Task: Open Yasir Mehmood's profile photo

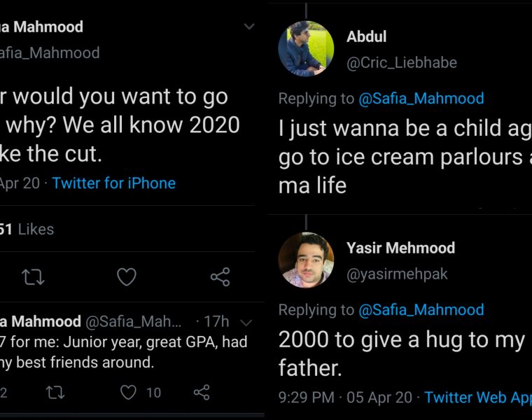Action: click(306, 260)
